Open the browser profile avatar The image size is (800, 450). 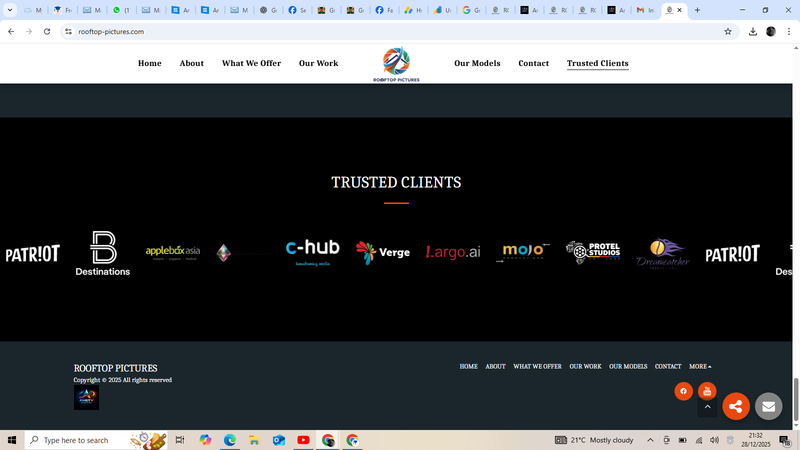click(770, 32)
